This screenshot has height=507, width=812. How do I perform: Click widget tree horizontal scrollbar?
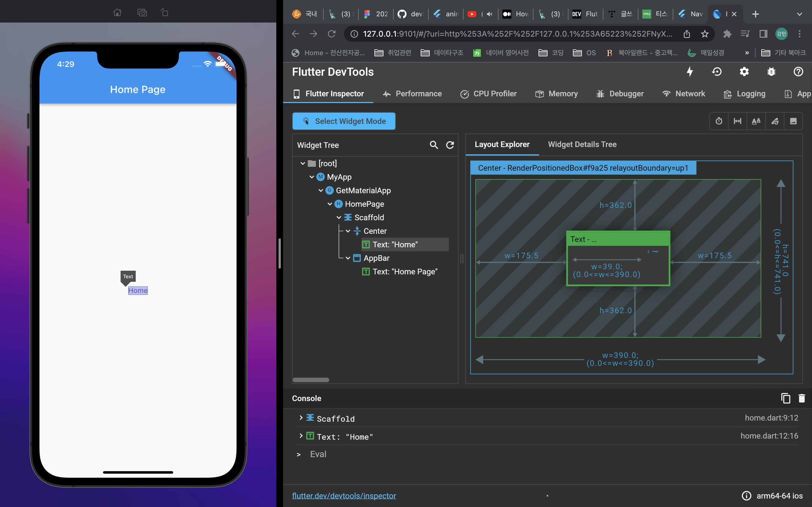(311, 380)
